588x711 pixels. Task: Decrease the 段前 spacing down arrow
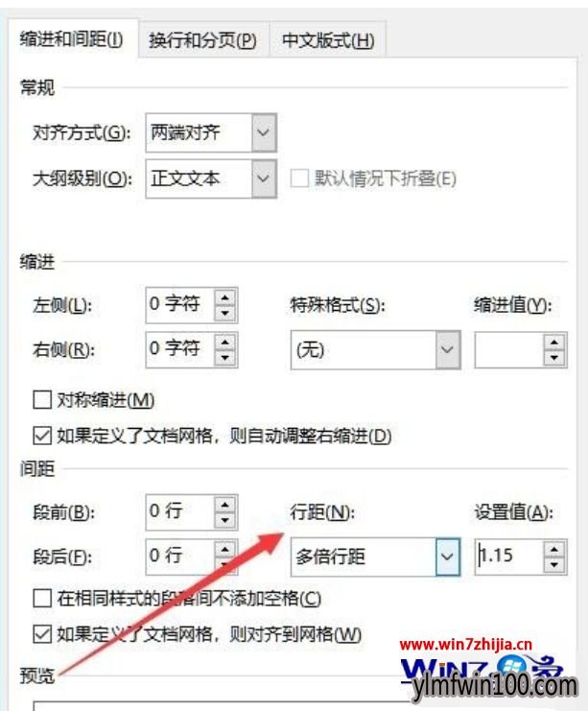[x=225, y=520]
